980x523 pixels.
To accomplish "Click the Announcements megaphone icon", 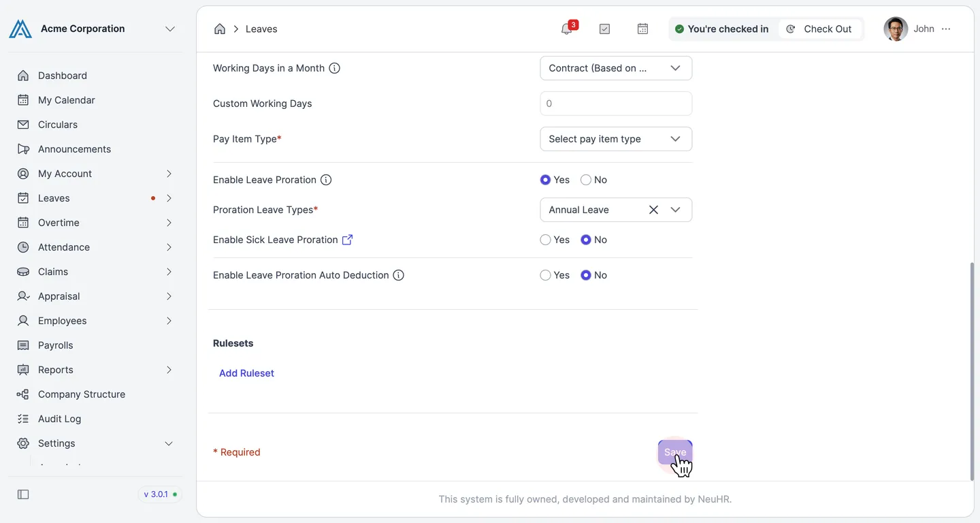I will [23, 149].
